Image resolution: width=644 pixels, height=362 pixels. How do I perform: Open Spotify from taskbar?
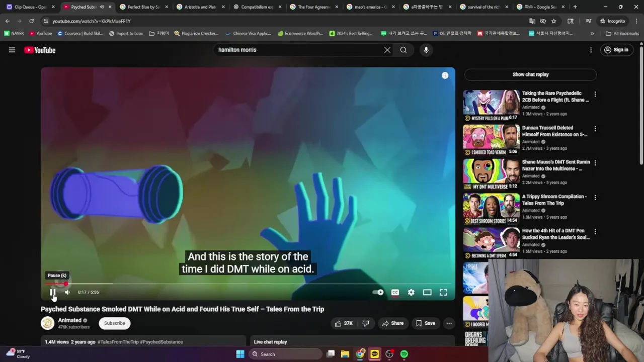pos(404,354)
